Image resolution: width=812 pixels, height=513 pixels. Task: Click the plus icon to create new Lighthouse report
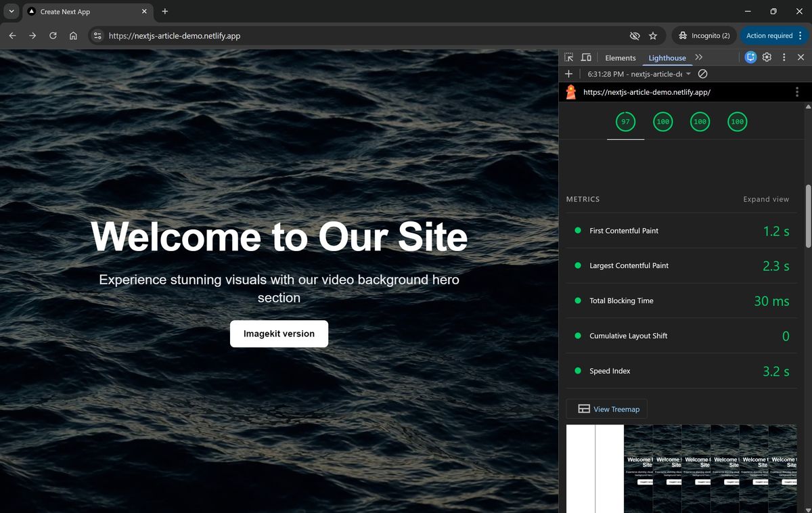click(568, 74)
